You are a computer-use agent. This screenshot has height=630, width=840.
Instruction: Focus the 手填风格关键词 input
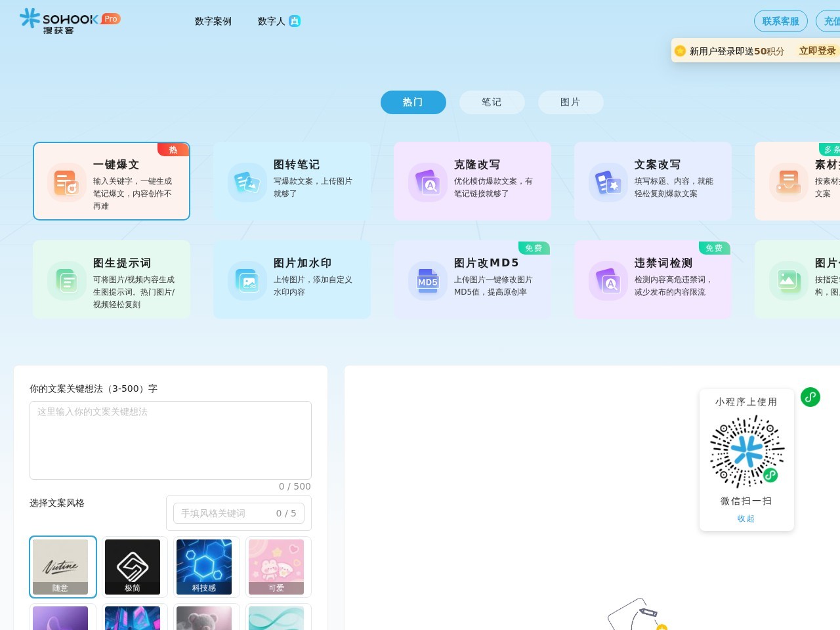(x=239, y=513)
